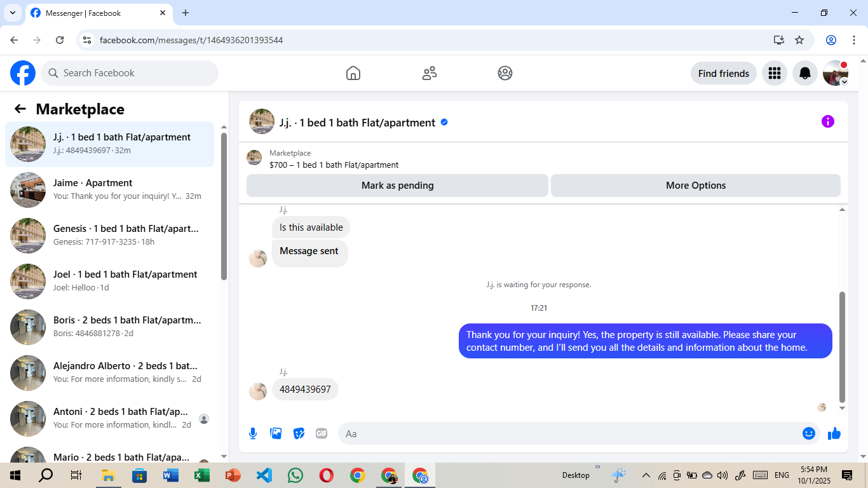Open a new browser tab
868x488 pixels.
pyautogui.click(x=186, y=13)
